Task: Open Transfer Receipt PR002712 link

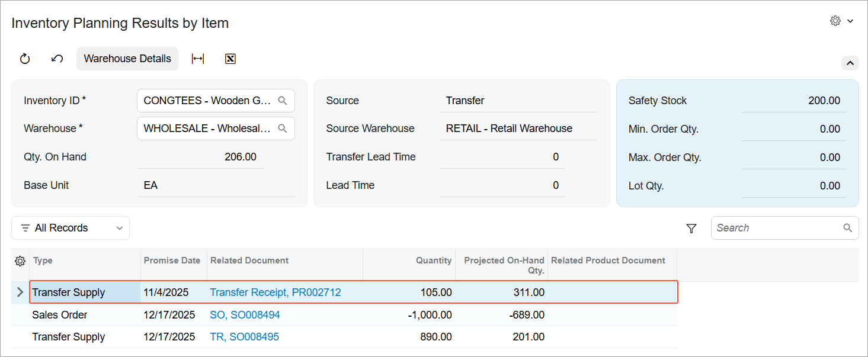Action: 275,292
